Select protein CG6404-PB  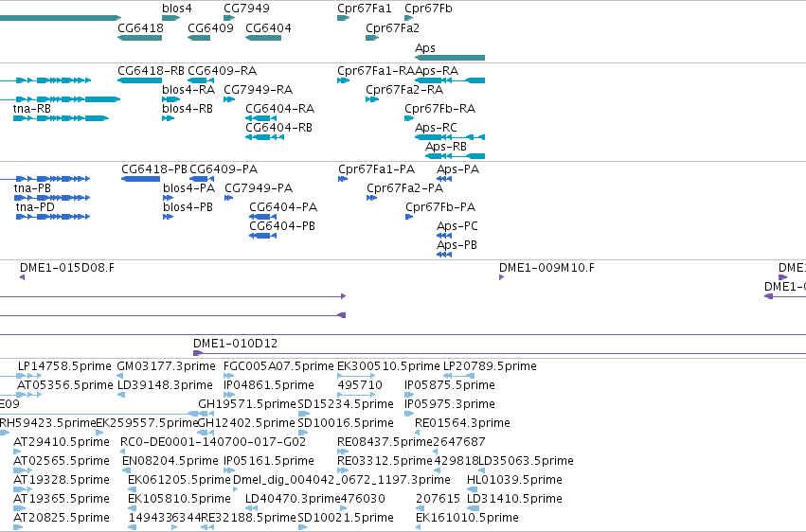coord(282,226)
